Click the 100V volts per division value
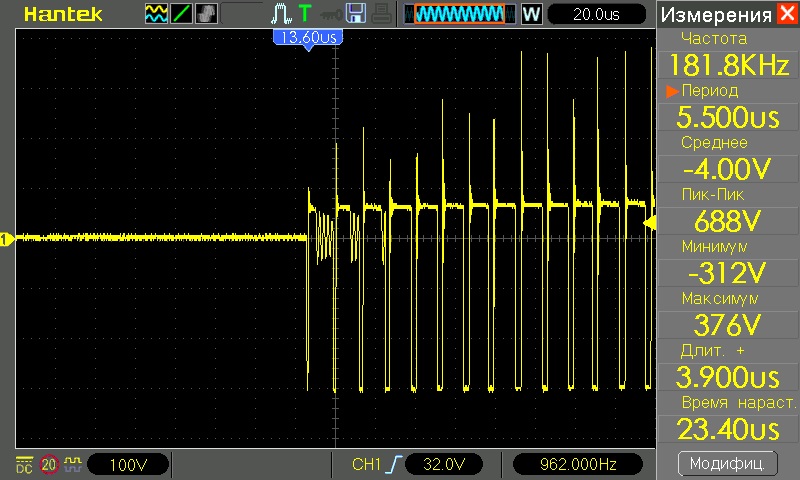 [128, 465]
